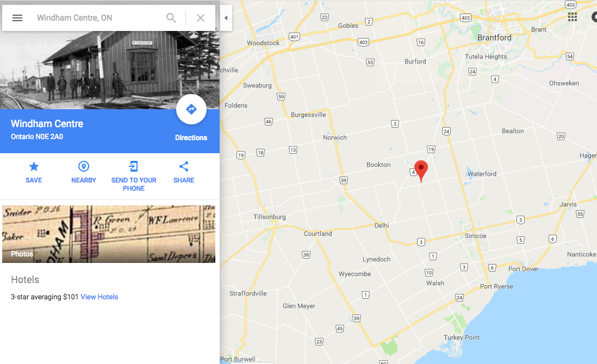
Task: Select Brantford city label on the map
Action: [x=494, y=37]
